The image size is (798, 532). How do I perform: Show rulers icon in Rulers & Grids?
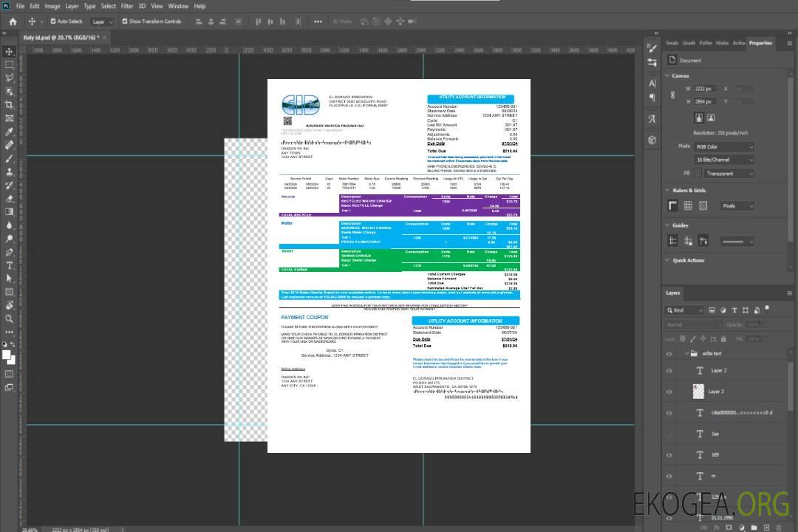(x=672, y=205)
